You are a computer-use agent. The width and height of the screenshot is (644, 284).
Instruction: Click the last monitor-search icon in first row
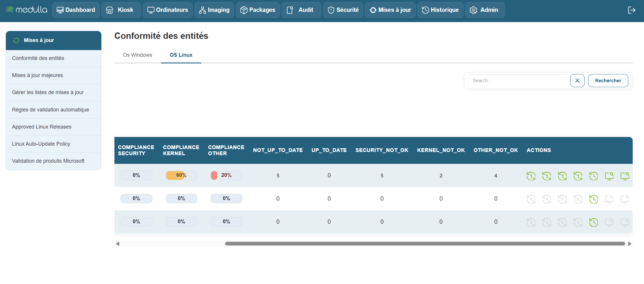(625, 176)
